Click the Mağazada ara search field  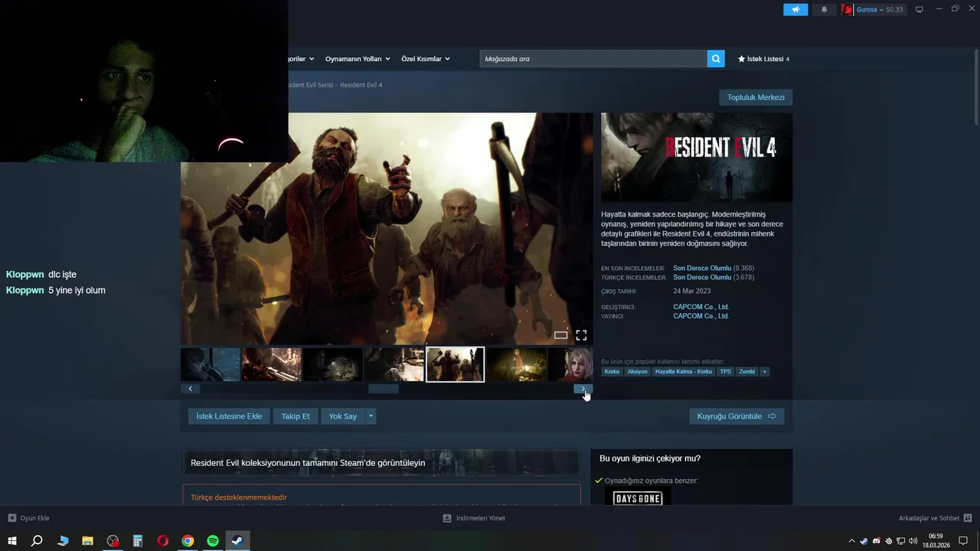(x=593, y=59)
